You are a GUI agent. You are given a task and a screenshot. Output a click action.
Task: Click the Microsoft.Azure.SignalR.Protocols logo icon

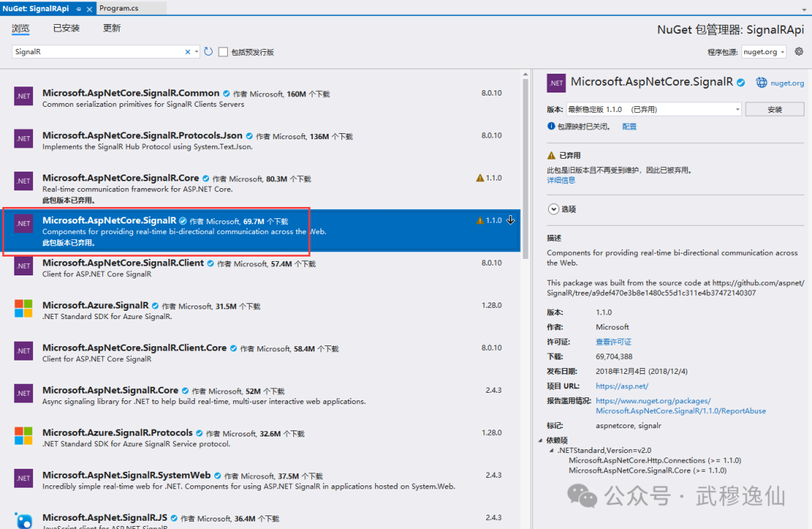[x=23, y=436]
